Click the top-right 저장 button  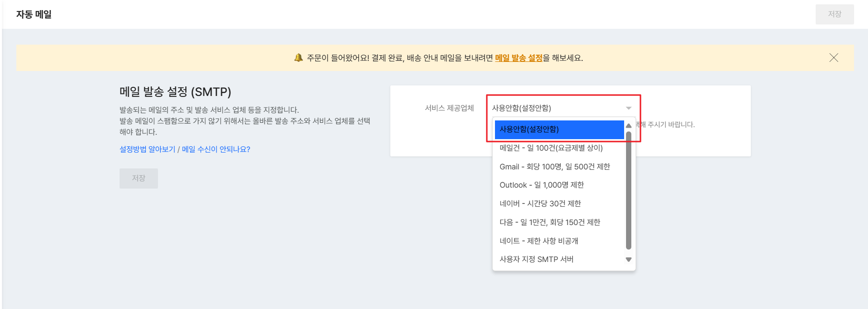[834, 14]
